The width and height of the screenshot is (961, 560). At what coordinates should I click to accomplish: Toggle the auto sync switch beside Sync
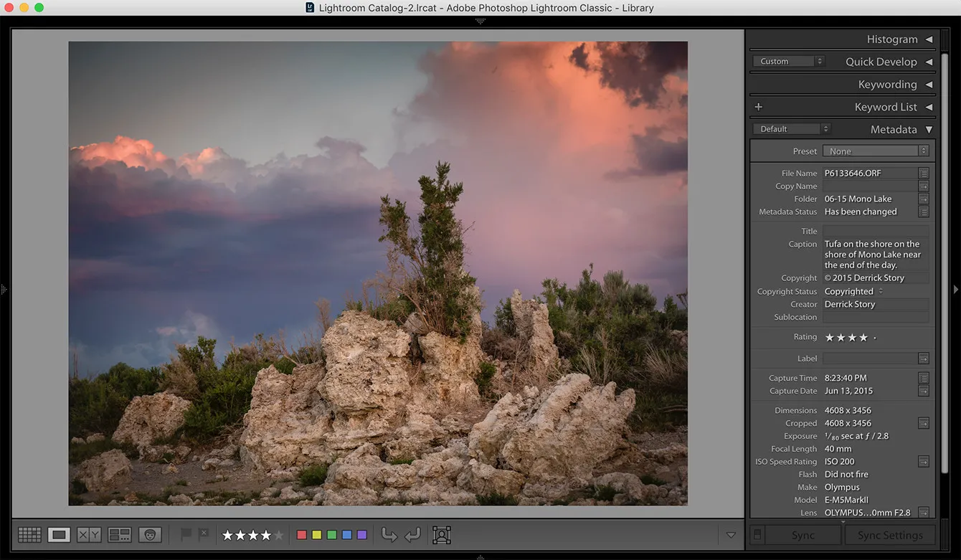(757, 535)
